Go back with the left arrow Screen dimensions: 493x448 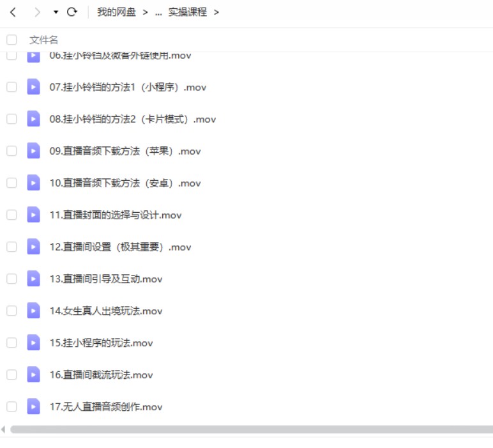click(x=13, y=12)
